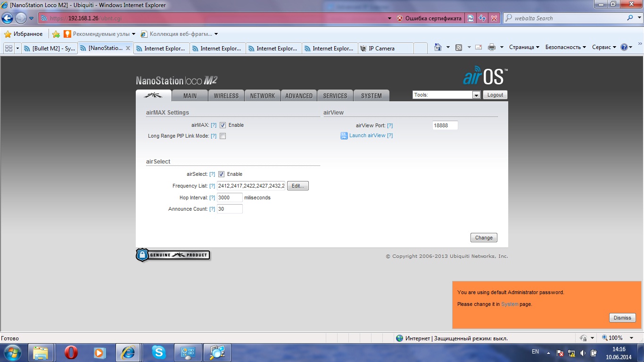This screenshot has width=644, height=362.
Task: Close the NanoStation browser tab
Action: point(128,48)
